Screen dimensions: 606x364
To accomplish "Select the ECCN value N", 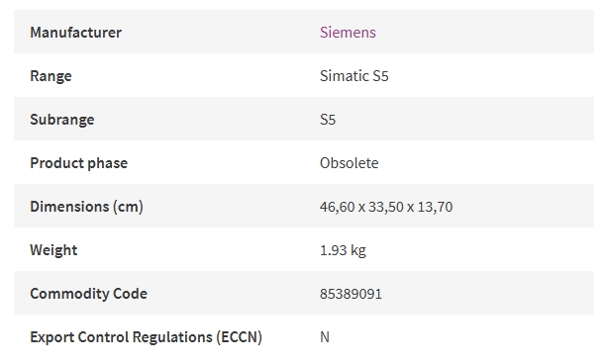I will pyautogui.click(x=325, y=337).
